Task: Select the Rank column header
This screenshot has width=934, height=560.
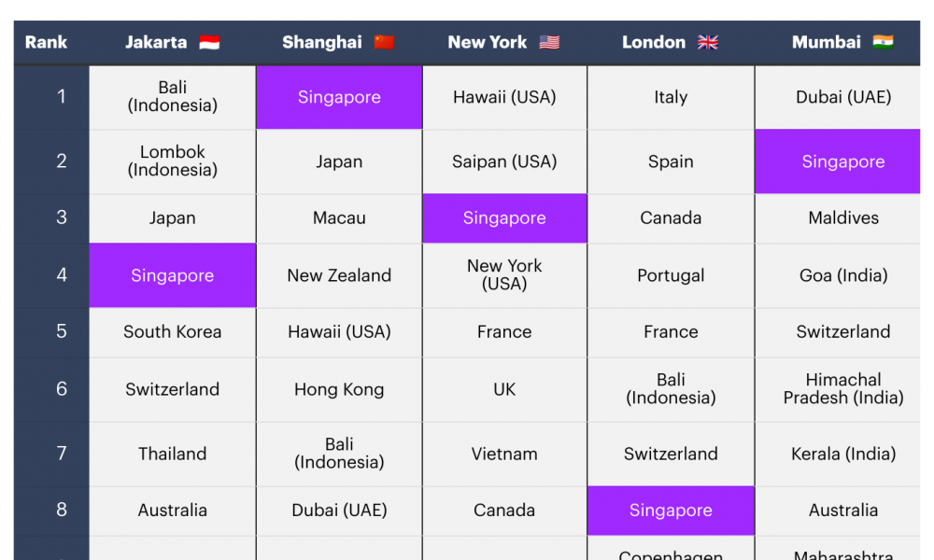Action: tap(46, 43)
